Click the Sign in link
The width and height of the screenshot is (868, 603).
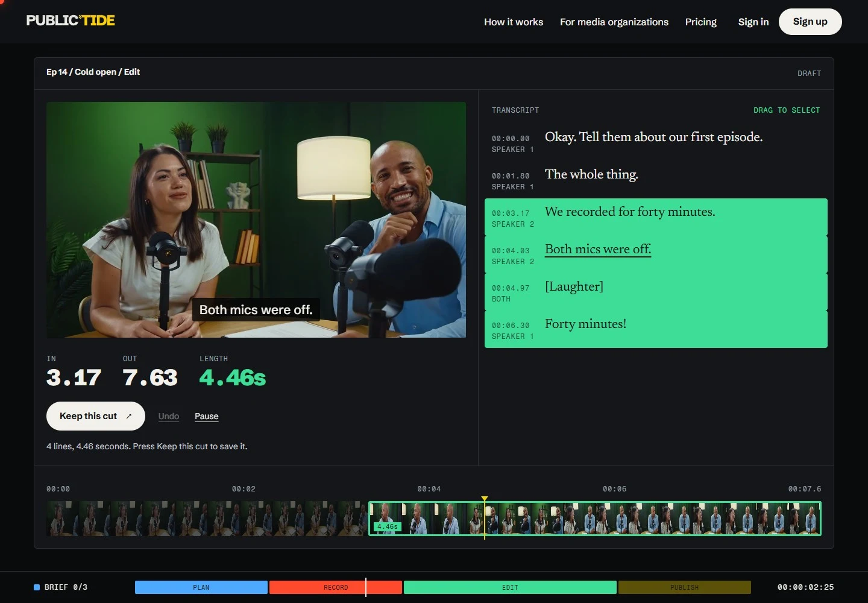(753, 22)
